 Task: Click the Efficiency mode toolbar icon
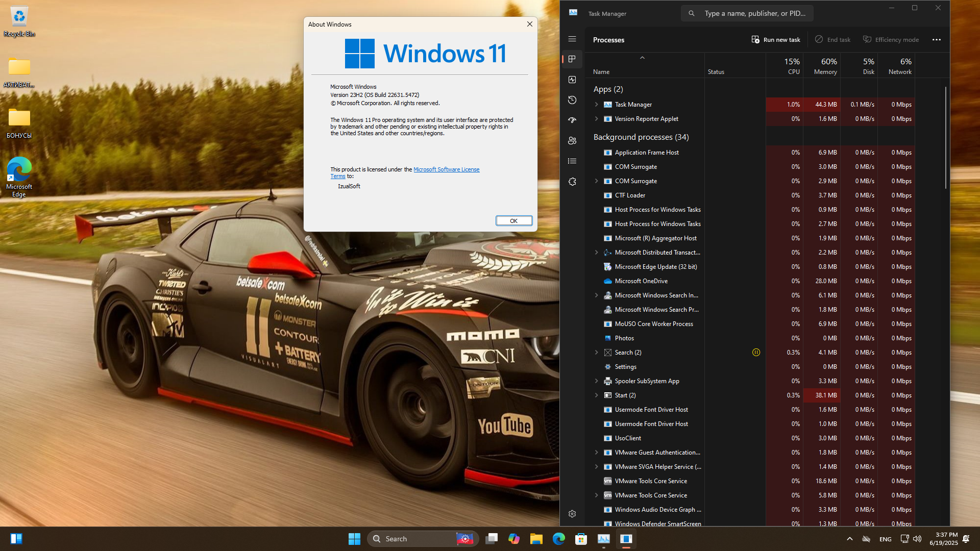point(867,39)
